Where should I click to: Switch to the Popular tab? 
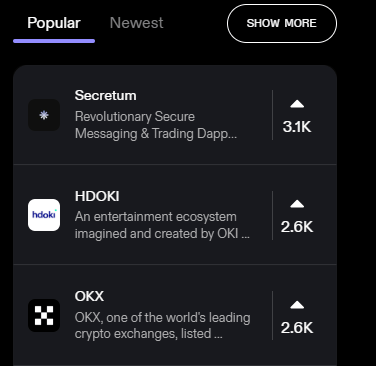(54, 23)
